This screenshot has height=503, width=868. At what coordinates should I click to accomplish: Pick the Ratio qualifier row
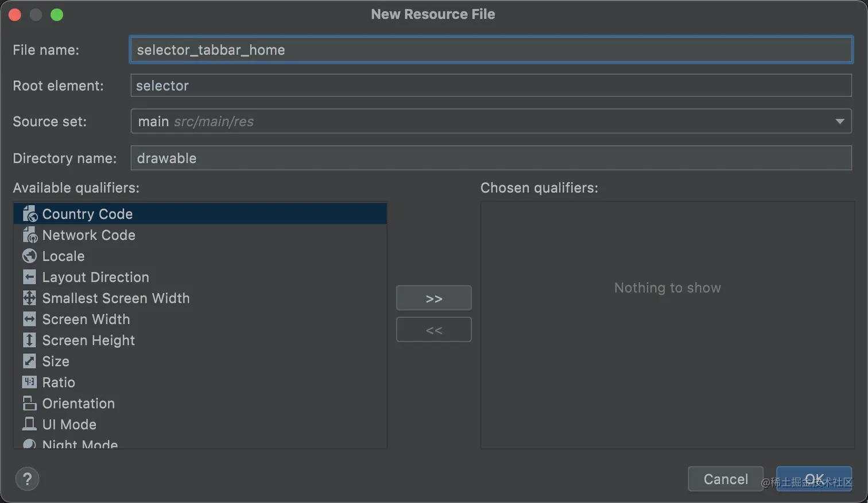(x=200, y=382)
